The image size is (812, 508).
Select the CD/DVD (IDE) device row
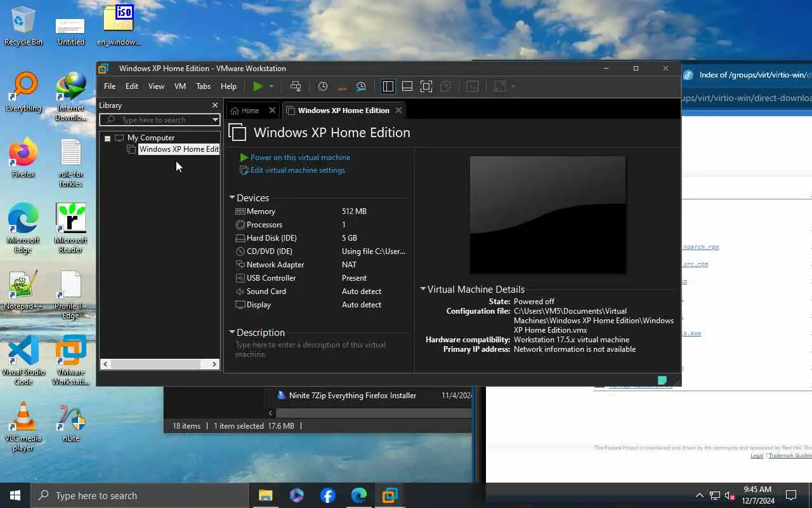[320, 251]
